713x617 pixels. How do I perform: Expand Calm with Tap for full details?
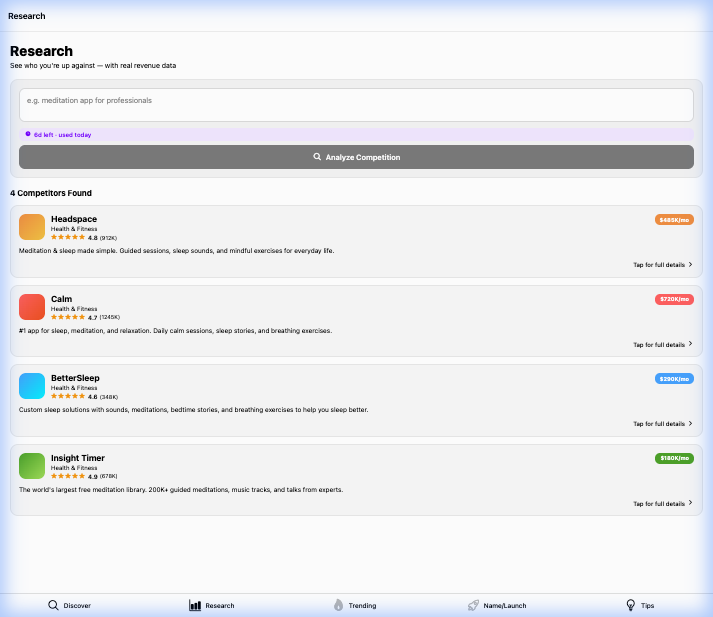point(662,345)
